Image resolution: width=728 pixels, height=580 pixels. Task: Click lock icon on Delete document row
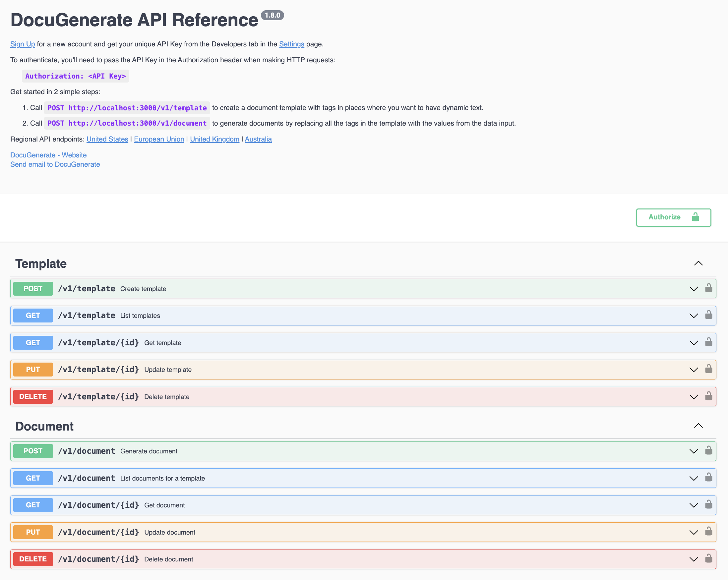[708, 558]
